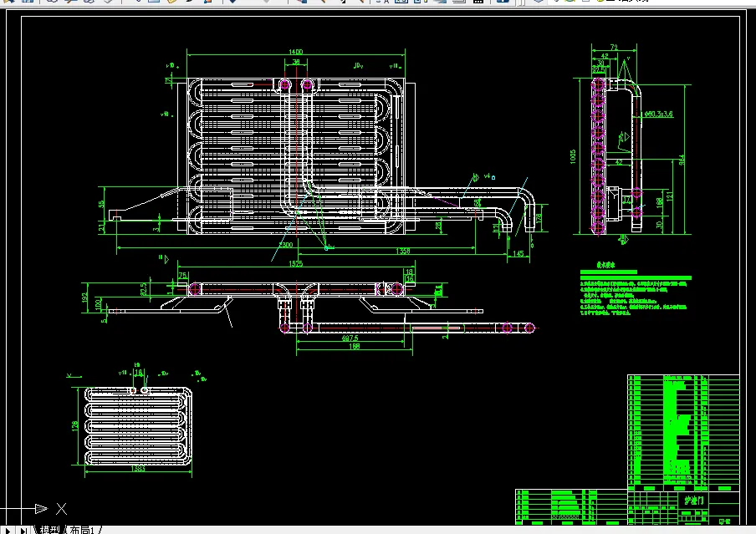Select the 75 dimension text
This screenshot has width=756, height=534.
coord(183,275)
